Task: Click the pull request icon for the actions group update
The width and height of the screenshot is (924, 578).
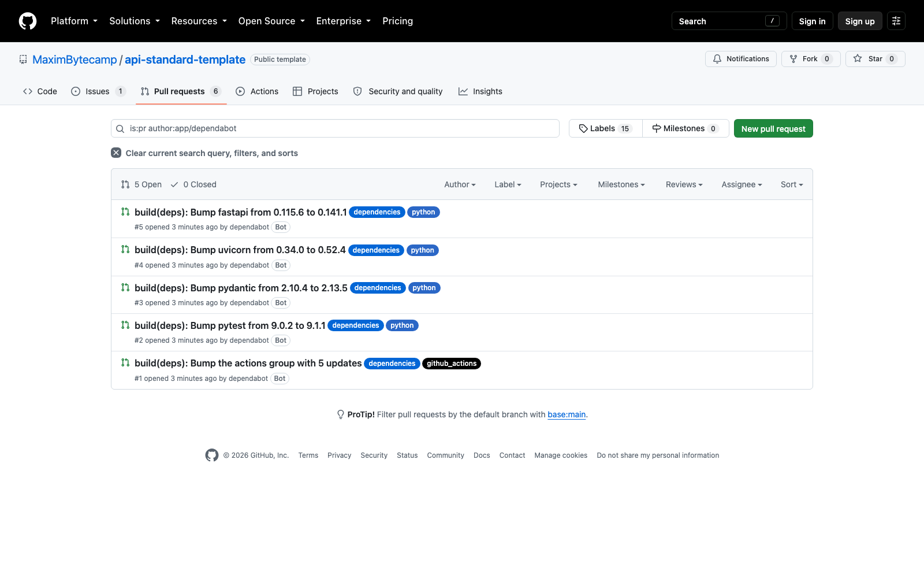Action: (x=125, y=362)
